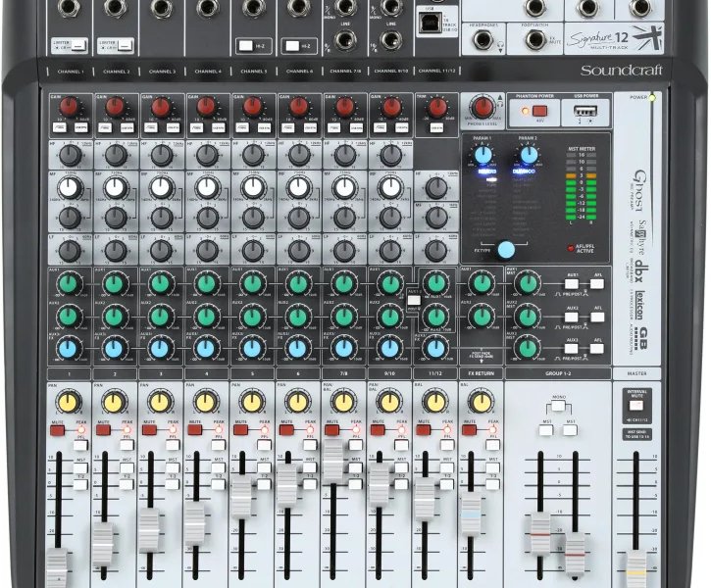Click the red TRIM knob for channel 11/12
This screenshot has width=711, height=588.
coord(437,108)
